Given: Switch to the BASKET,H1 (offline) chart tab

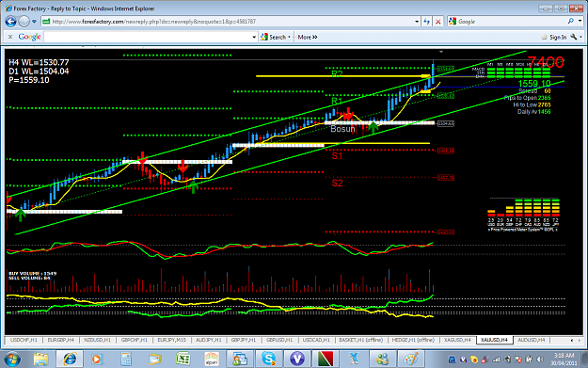Looking at the screenshot, I should pos(360,340).
